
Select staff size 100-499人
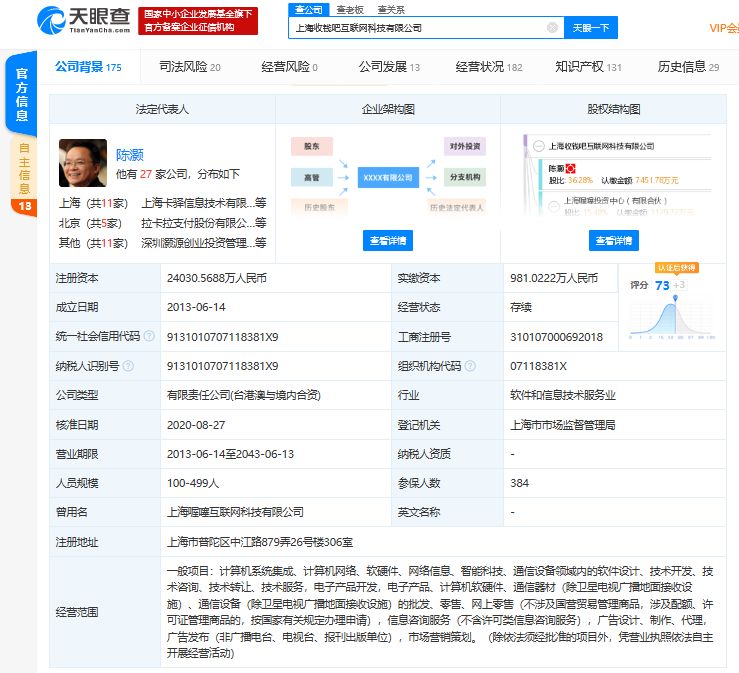tap(193, 484)
